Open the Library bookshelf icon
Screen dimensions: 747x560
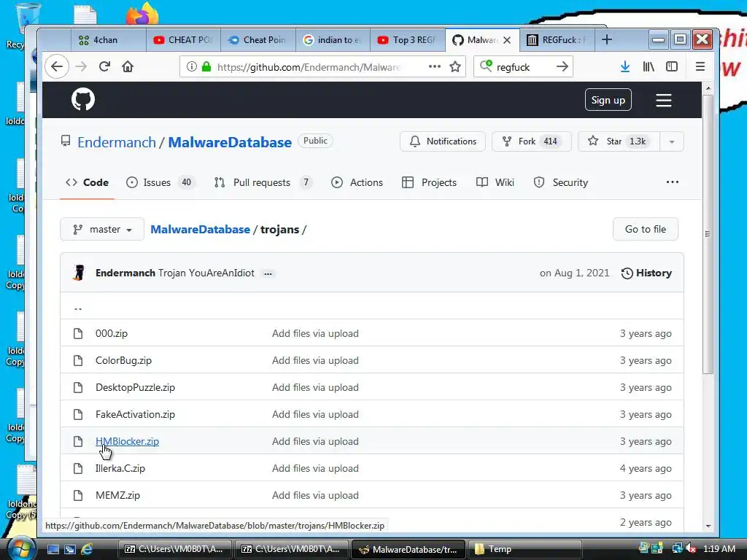pyautogui.click(x=649, y=66)
